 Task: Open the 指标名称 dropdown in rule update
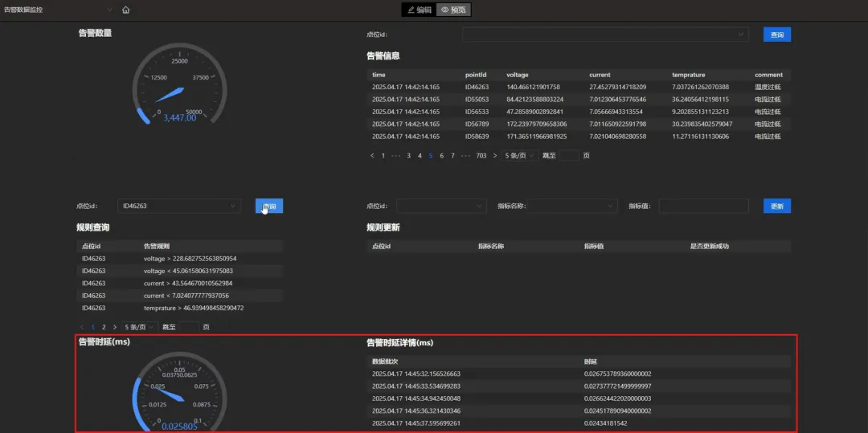click(572, 206)
